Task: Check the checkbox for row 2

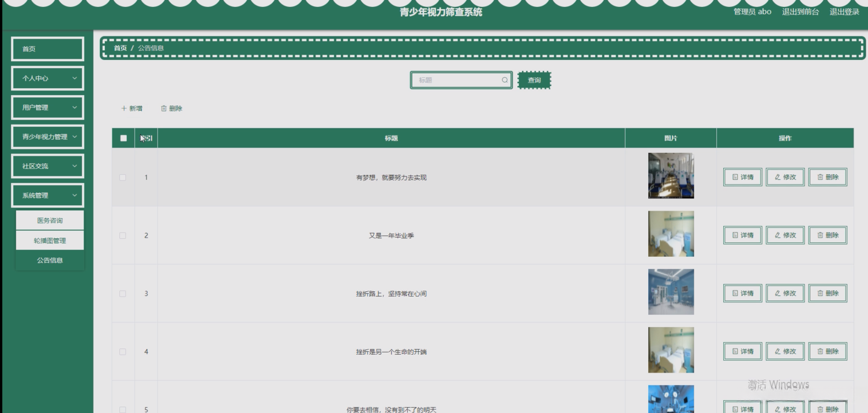Action: point(123,235)
